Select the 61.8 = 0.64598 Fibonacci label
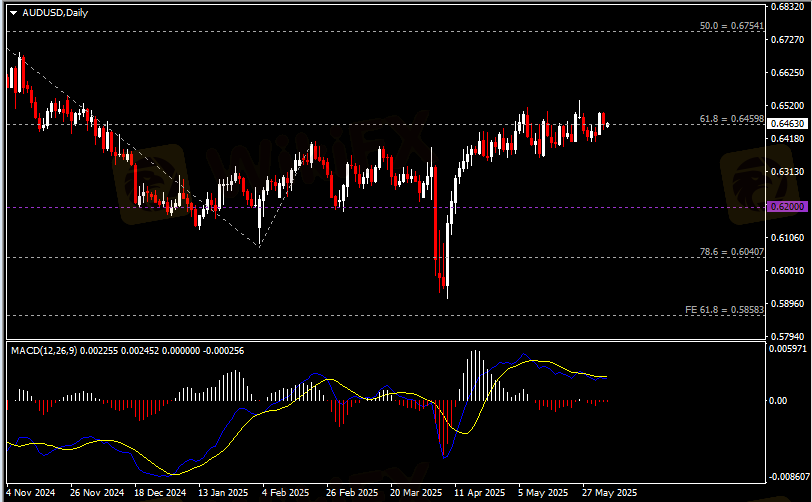Viewport: 812px width, 502px height. 731,119
